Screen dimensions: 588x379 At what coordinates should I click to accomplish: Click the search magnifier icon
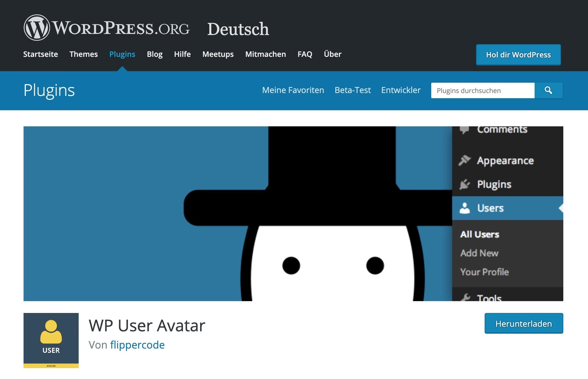point(548,90)
